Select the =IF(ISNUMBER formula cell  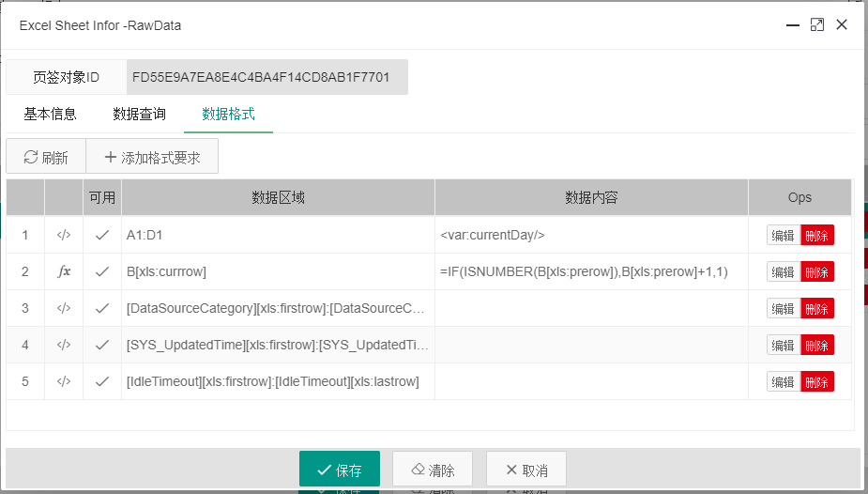click(591, 271)
